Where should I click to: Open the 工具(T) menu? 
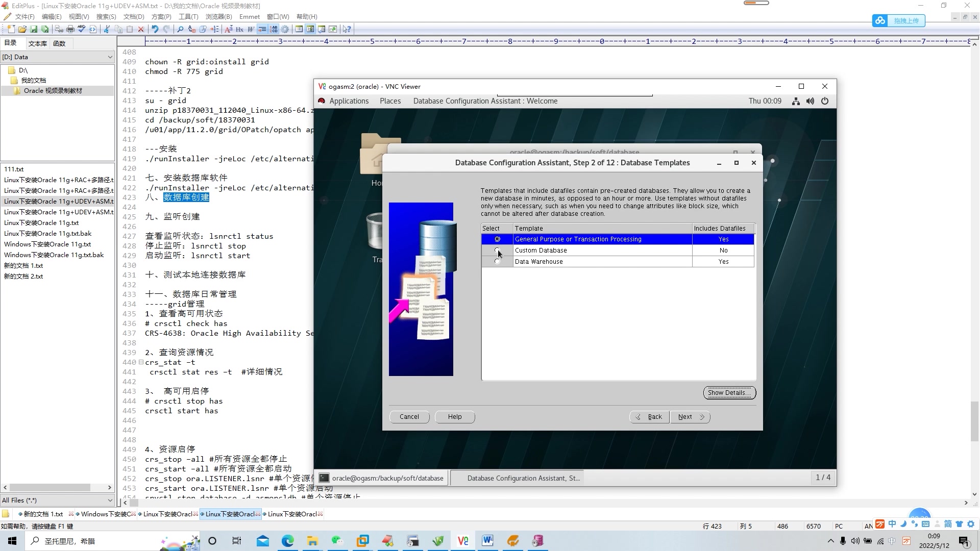[188, 17]
